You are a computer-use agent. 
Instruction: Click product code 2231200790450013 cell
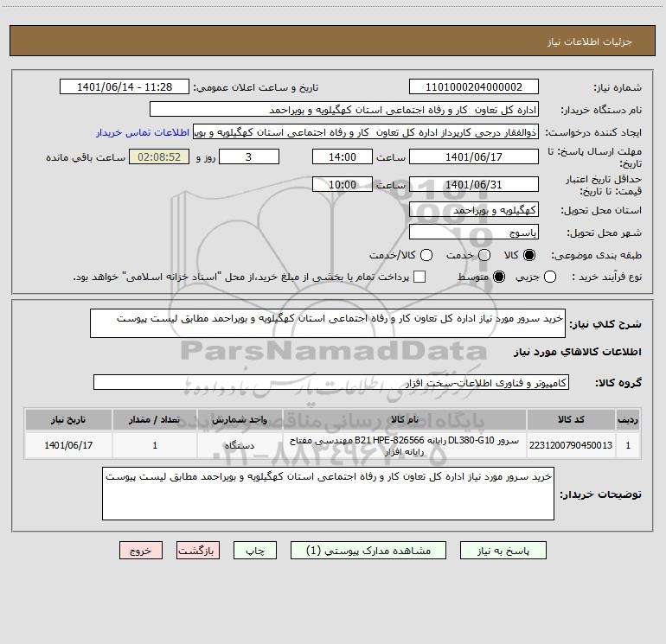click(571, 445)
